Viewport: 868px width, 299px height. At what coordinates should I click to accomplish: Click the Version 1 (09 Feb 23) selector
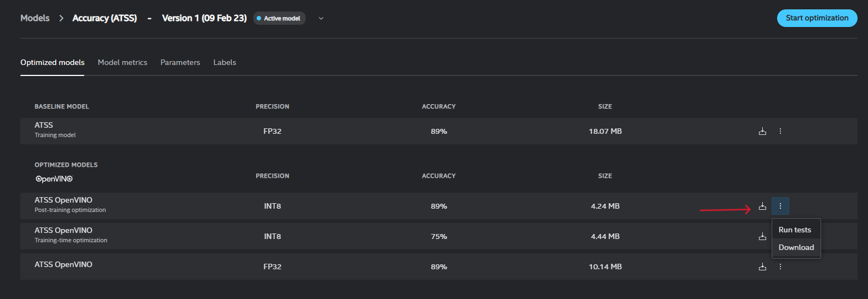(204, 18)
